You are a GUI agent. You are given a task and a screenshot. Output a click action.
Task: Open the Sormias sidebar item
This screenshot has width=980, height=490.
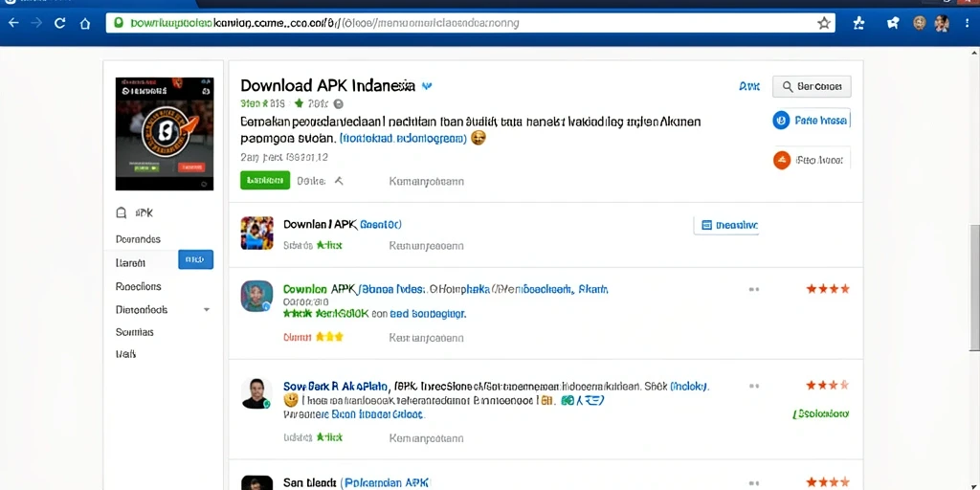[x=134, y=332]
